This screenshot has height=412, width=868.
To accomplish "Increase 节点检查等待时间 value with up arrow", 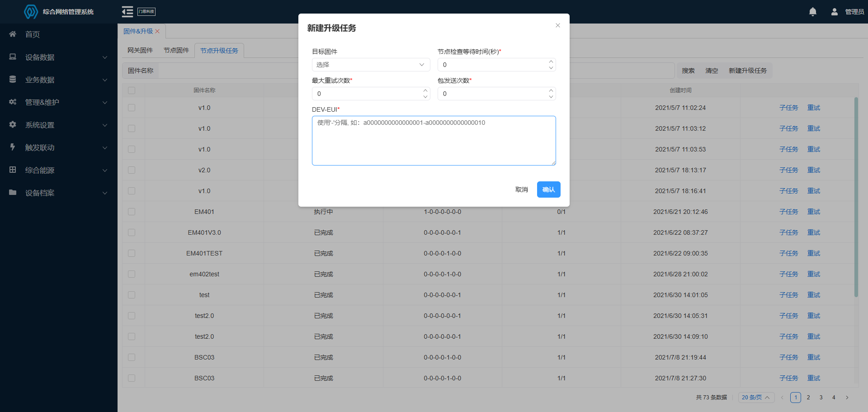I will click(551, 62).
